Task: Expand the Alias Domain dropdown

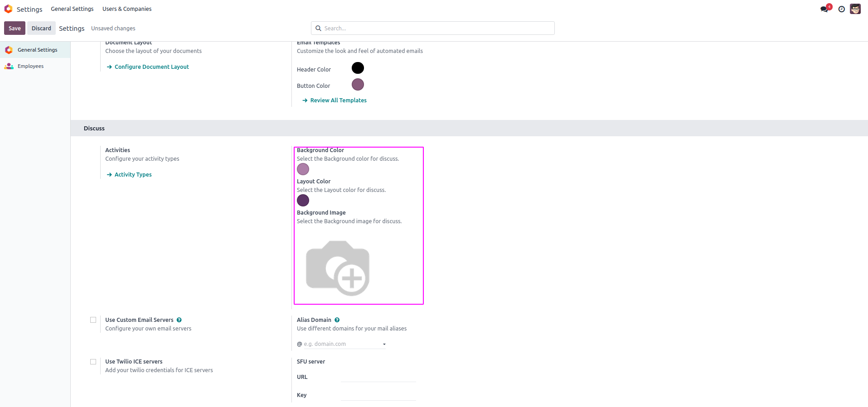Action: (384, 344)
